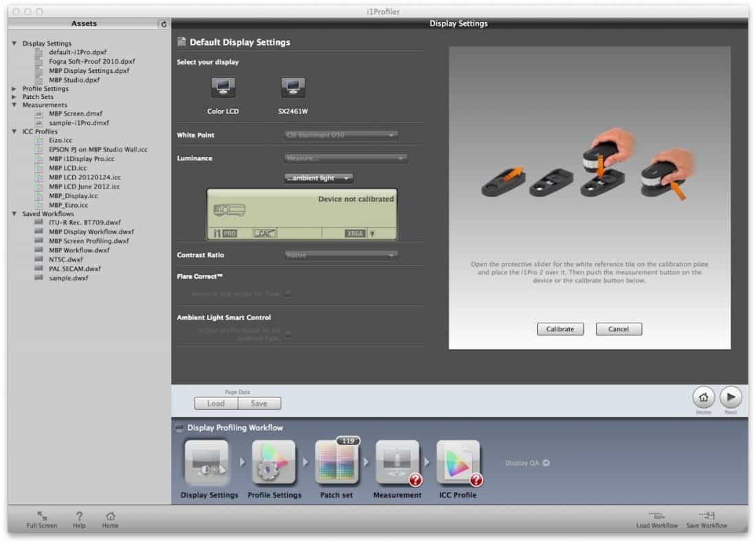This screenshot has height=544, width=756.
Task: Go to the Measurement workflow step
Action: point(397,463)
